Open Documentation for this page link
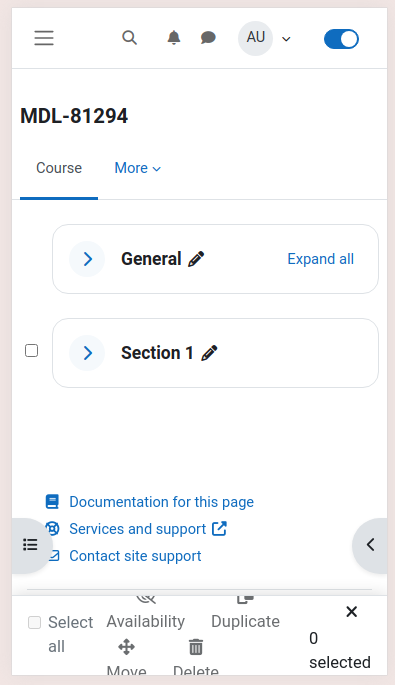 [x=161, y=502]
